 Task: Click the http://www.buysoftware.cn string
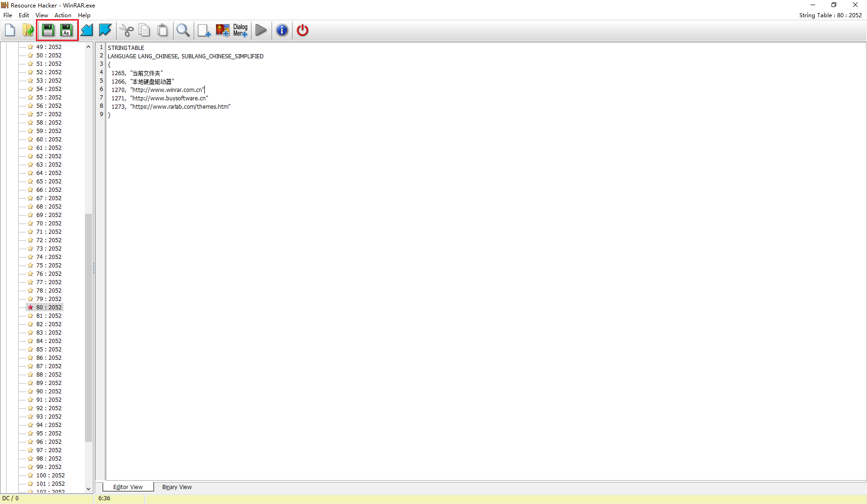(x=169, y=98)
